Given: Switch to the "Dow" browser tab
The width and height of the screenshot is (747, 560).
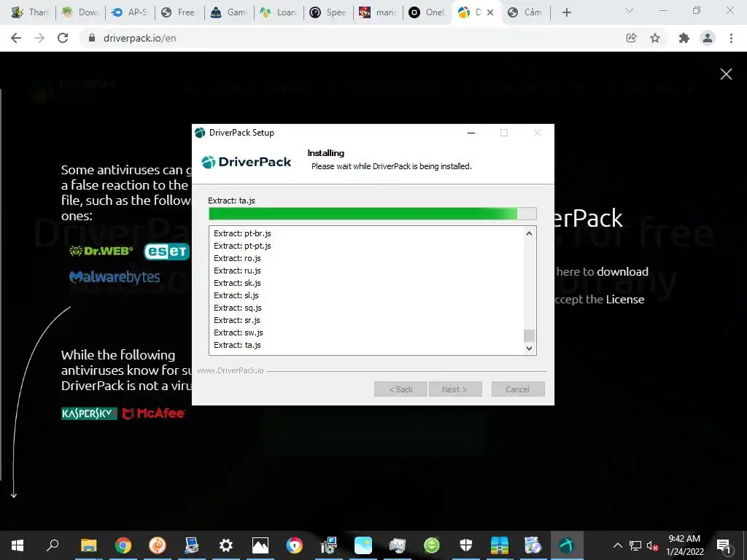Looking at the screenshot, I should click(x=80, y=12).
